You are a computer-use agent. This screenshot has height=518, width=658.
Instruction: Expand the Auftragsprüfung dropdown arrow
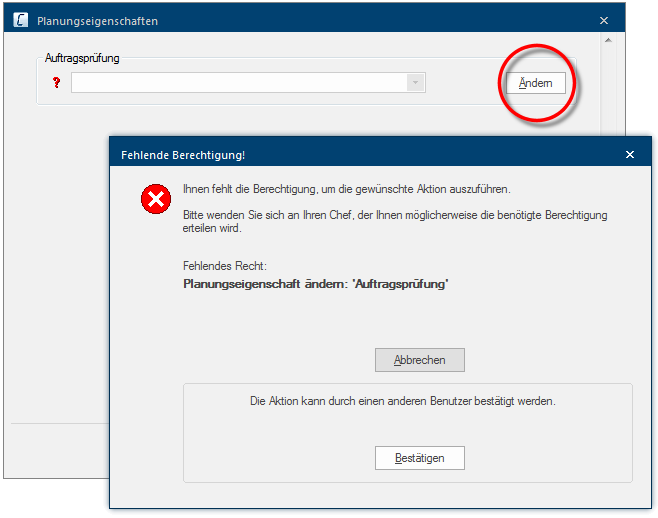pyautogui.click(x=416, y=83)
